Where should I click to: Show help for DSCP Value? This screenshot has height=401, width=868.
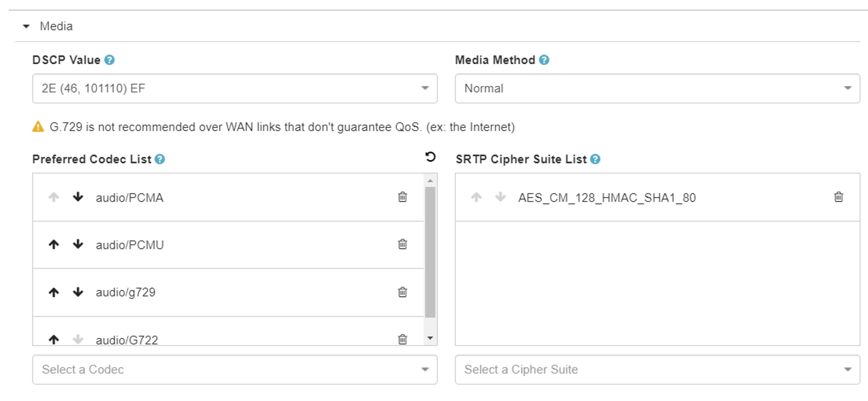pyautogui.click(x=110, y=60)
